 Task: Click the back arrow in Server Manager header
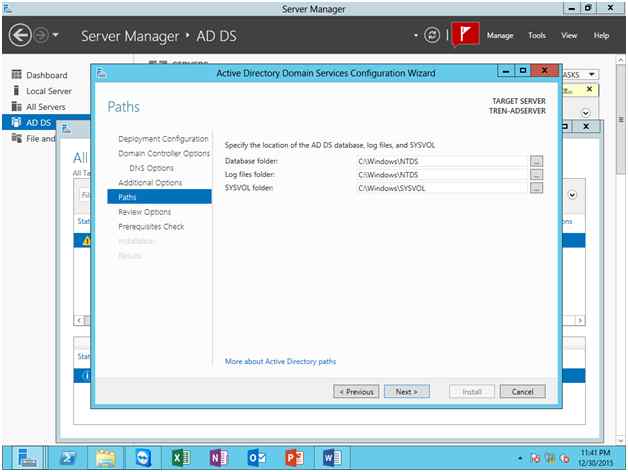tap(20, 35)
